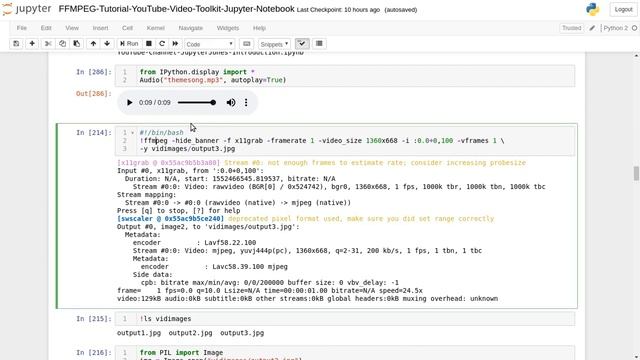The height and width of the screenshot is (360, 640).
Task: Click the 'from PIL import Image' cell
Action: coord(345,353)
